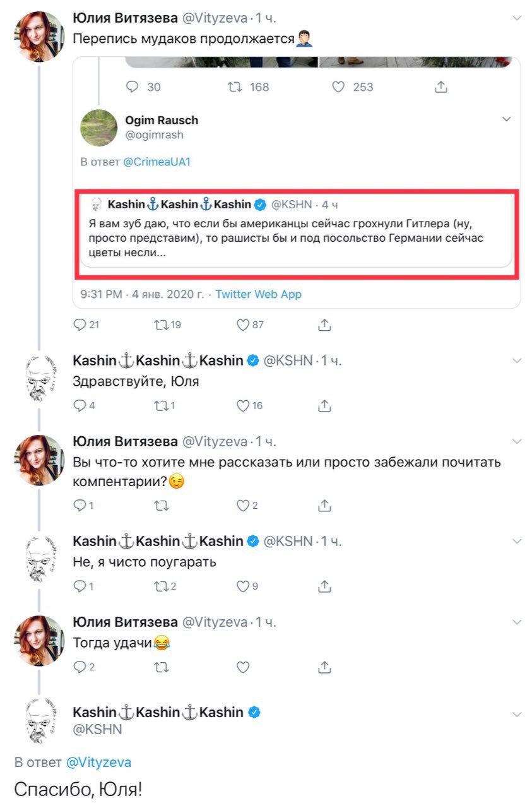Like the tweet with 253 likes
The height and width of the screenshot is (808, 532).
point(339,87)
